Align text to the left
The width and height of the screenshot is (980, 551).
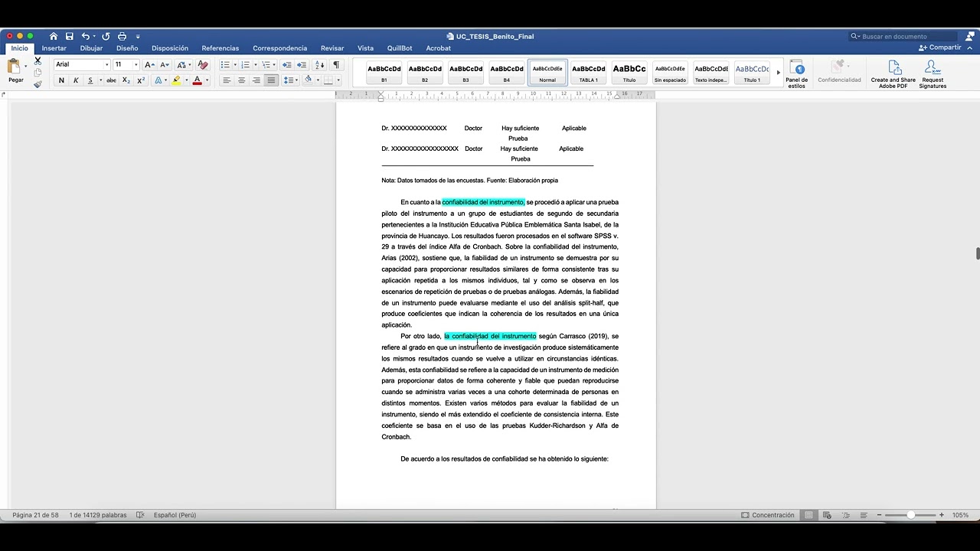(227, 80)
